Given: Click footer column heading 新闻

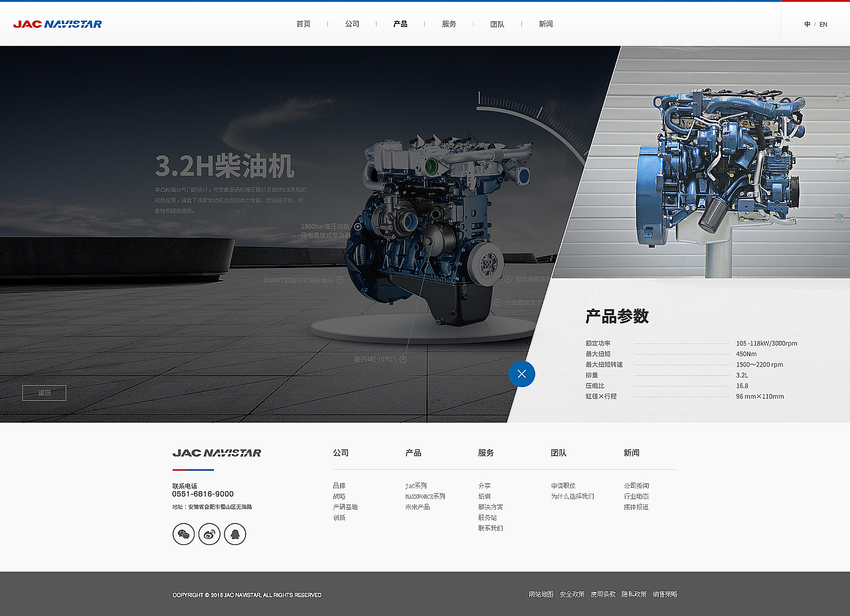Looking at the screenshot, I should click(632, 453).
